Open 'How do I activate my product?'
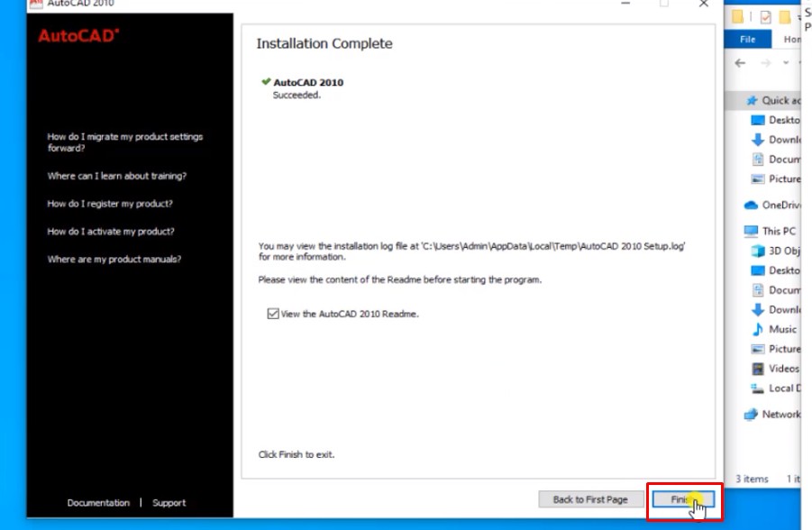Viewport: 812px width, 530px height. click(110, 232)
